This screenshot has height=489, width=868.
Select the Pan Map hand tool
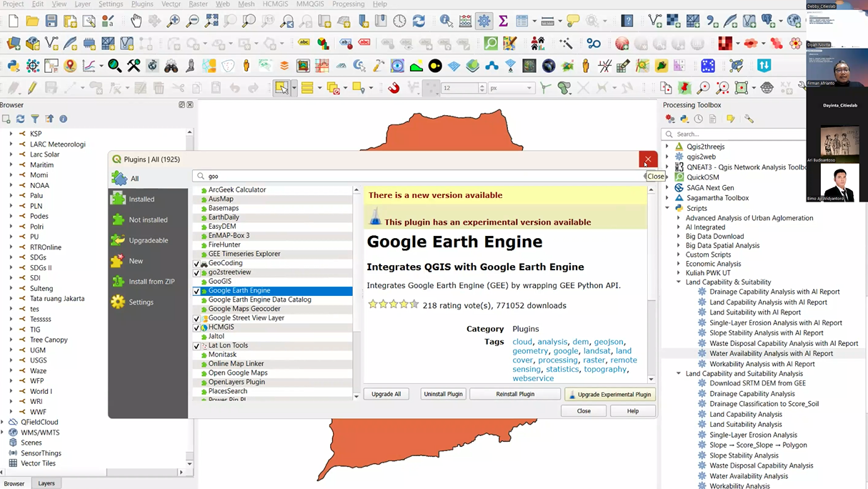136,21
